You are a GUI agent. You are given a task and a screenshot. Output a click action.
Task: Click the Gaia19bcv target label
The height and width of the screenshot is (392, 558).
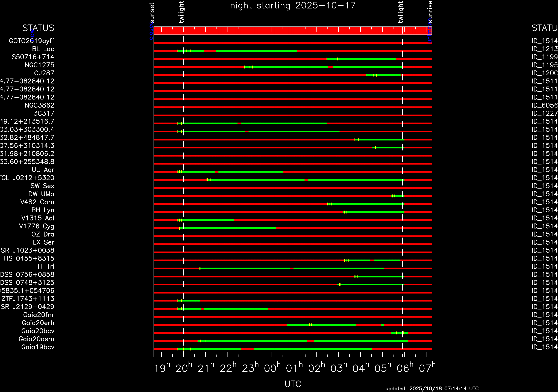(38, 347)
